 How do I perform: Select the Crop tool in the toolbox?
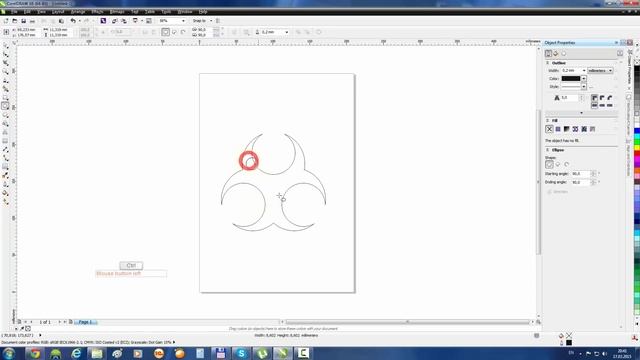coord(5,63)
